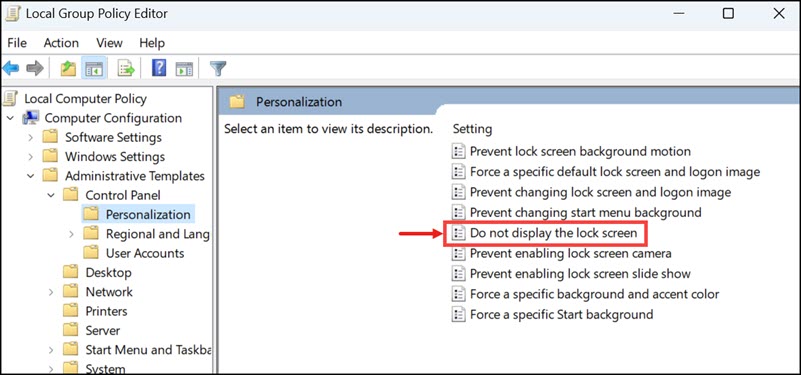Expand the Regional and Language node
The image size is (801, 375).
pyautogui.click(x=72, y=235)
